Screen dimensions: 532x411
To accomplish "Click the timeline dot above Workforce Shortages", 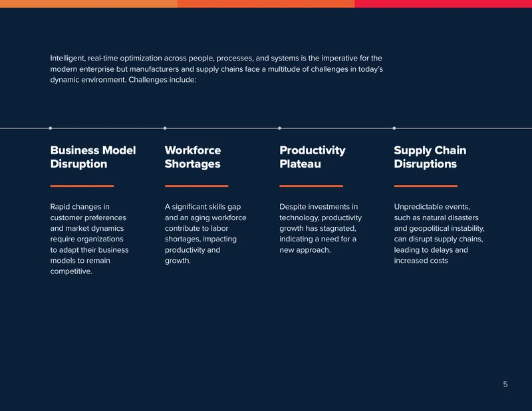I will (165, 128).
